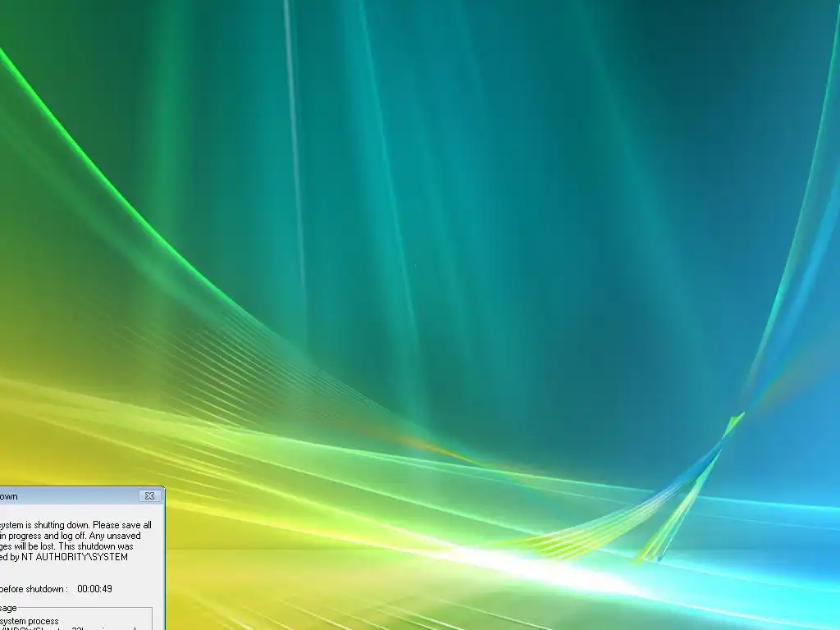Image resolution: width=840 pixels, height=630 pixels.
Task: Close the System Shutdown dialog
Action: coord(150,496)
